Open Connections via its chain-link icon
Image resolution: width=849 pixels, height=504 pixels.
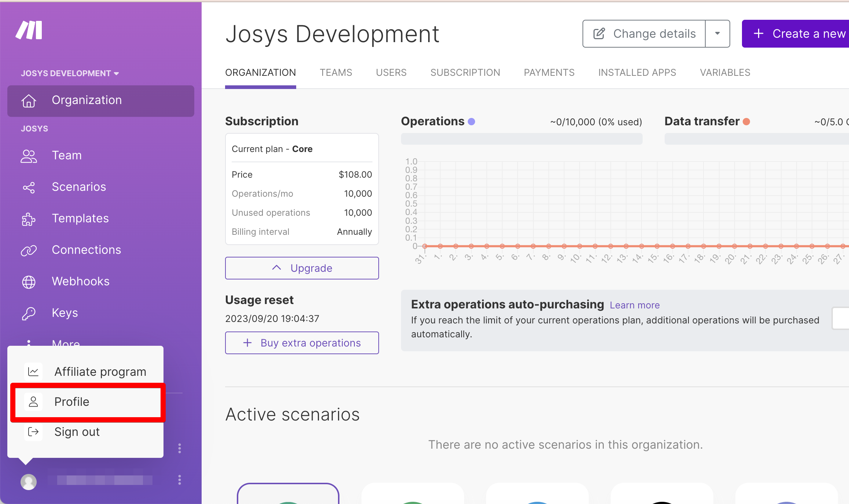pyautogui.click(x=29, y=251)
